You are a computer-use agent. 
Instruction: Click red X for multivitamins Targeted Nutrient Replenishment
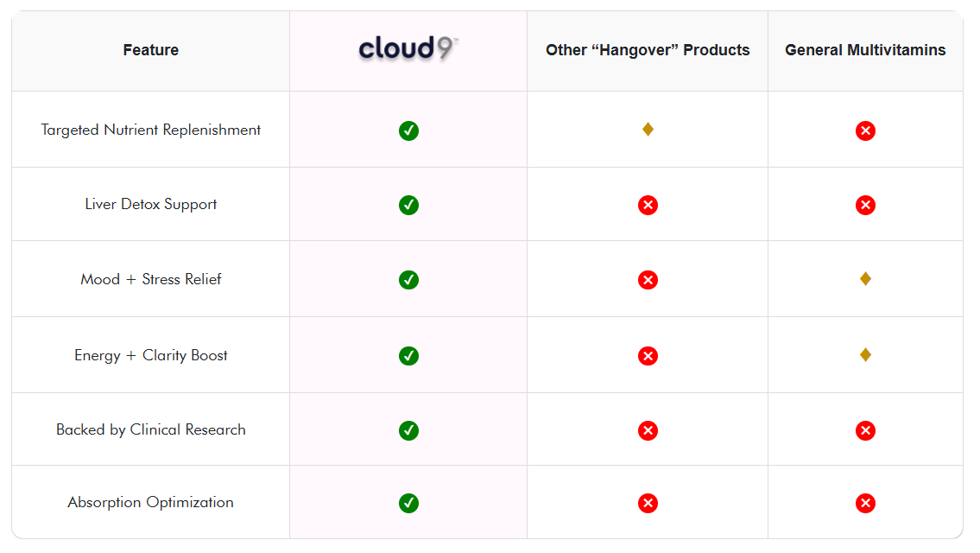point(865,130)
